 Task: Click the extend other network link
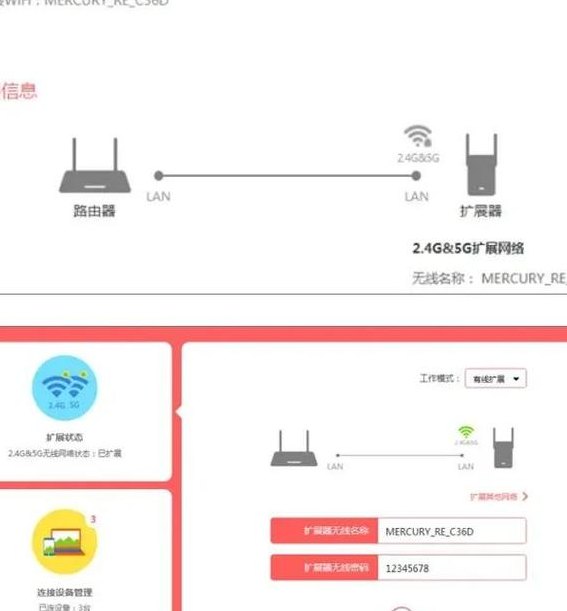coord(493,496)
